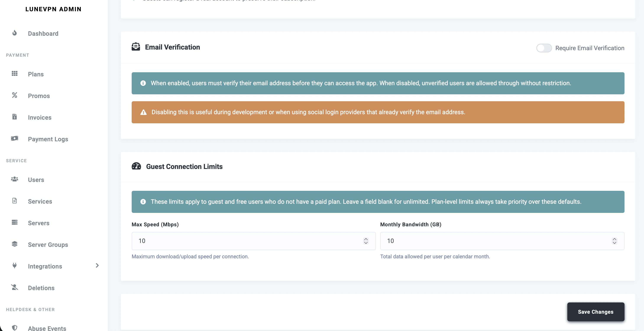The image size is (644, 331).
Task: Click the Dashboard flame icon
Action: 15,33
